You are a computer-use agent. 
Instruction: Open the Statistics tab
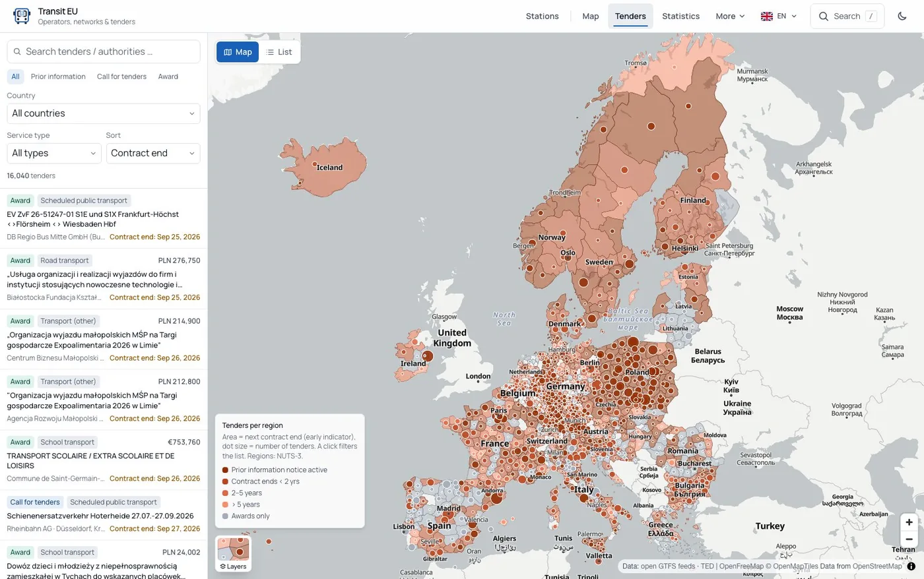point(681,16)
